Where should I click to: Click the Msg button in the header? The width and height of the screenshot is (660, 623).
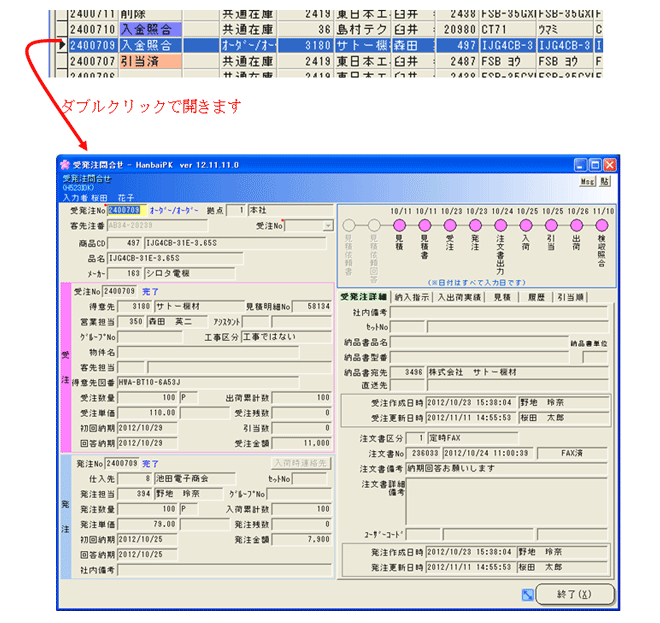[x=587, y=182]
